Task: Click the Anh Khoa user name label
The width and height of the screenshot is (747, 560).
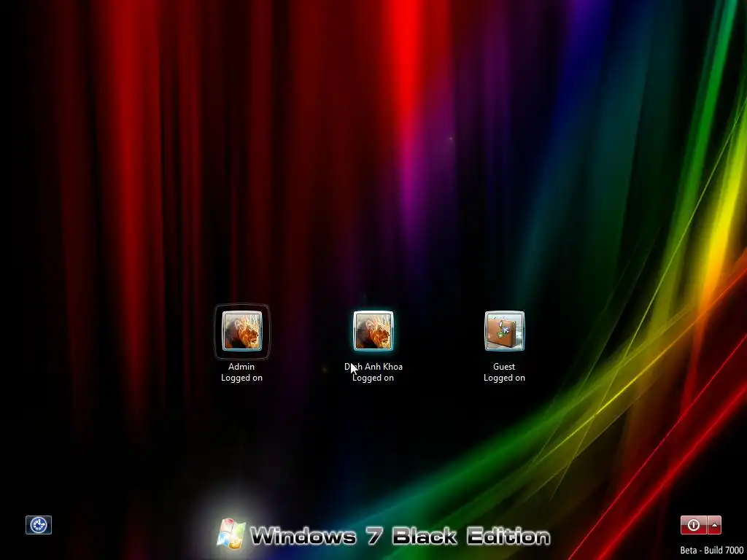Action: (x=373, y=367)
